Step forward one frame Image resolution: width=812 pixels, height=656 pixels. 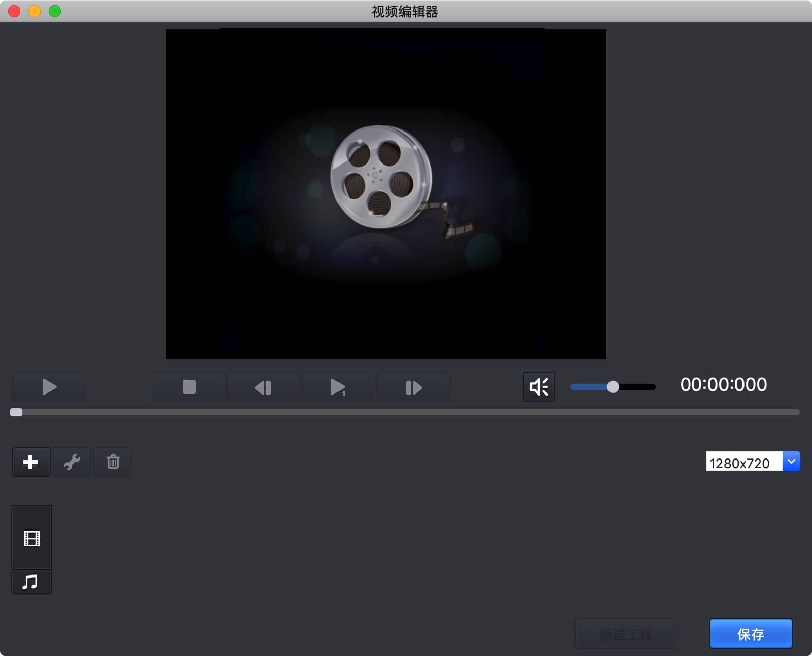click(x=413, y=387)
